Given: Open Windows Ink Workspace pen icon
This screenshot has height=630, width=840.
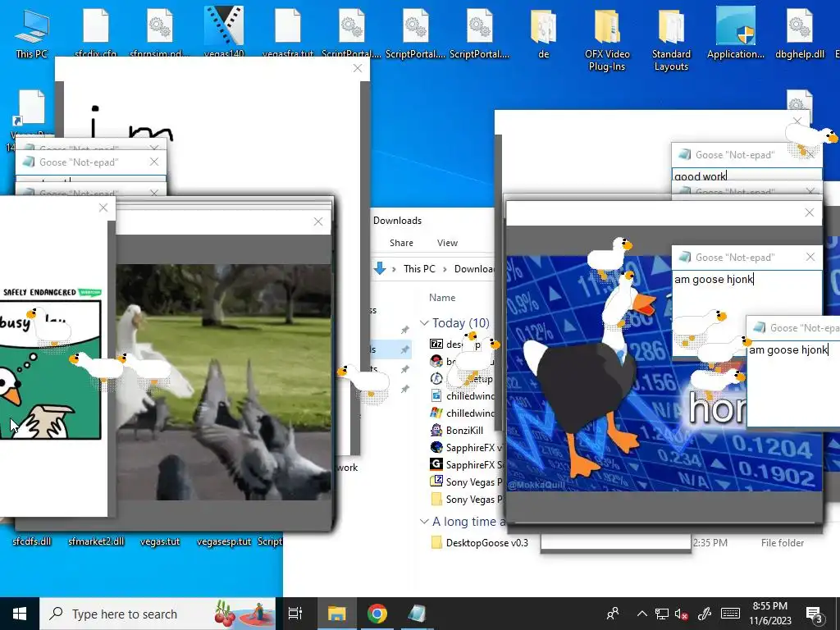Looking at the screenshot, I should tap(704, 614).
